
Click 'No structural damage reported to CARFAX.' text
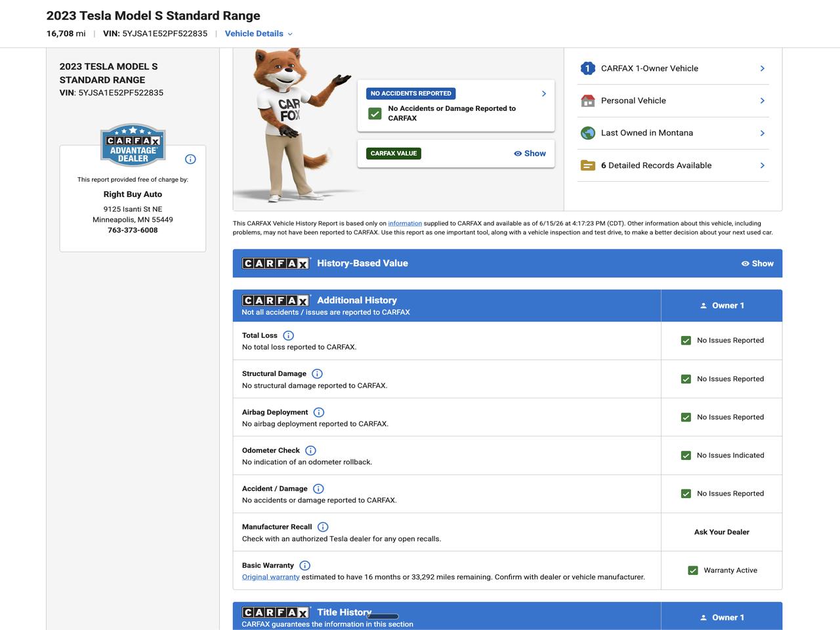coord(314,386)
